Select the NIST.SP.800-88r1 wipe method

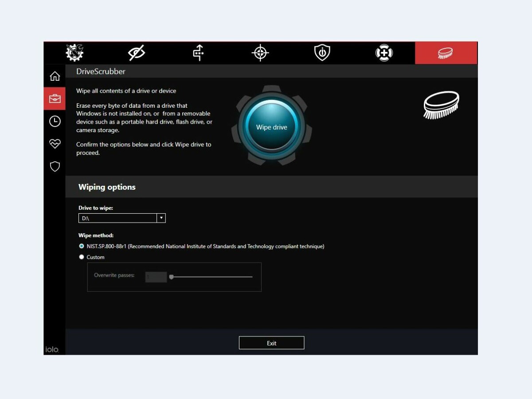82,246
